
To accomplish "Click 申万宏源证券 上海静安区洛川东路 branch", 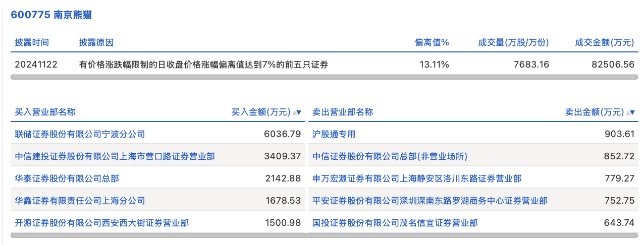I will point(417,178).
